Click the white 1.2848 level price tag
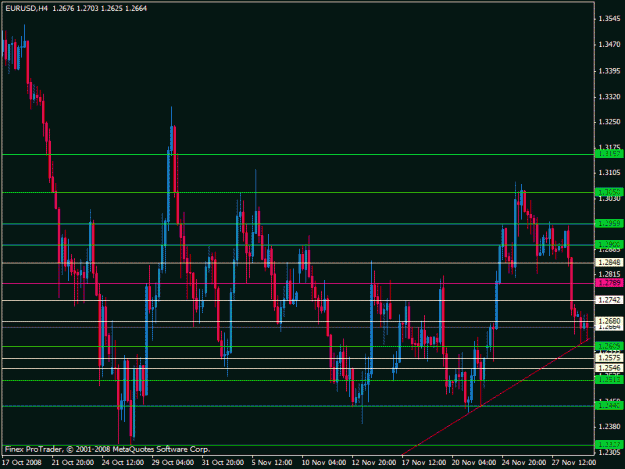Image resolution: width=625 pixels, height=469 pixels. pos(609,262)
